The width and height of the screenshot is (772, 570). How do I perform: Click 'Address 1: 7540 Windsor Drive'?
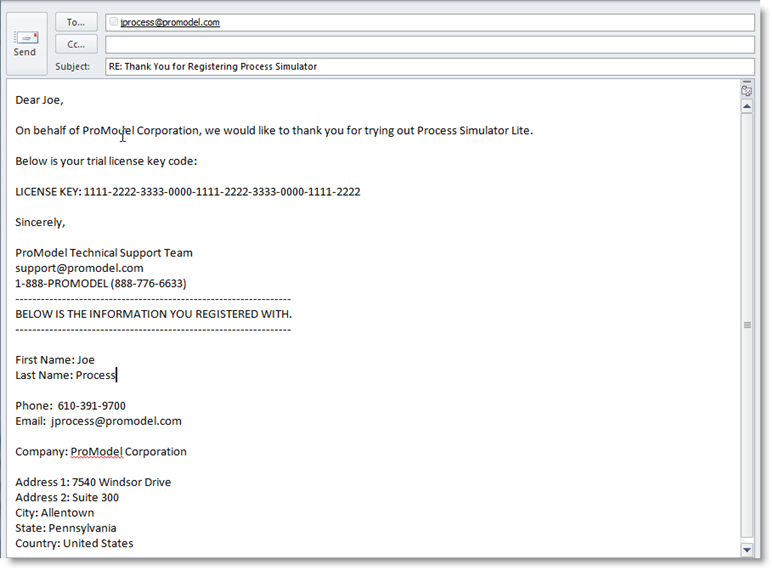(93, 482)
